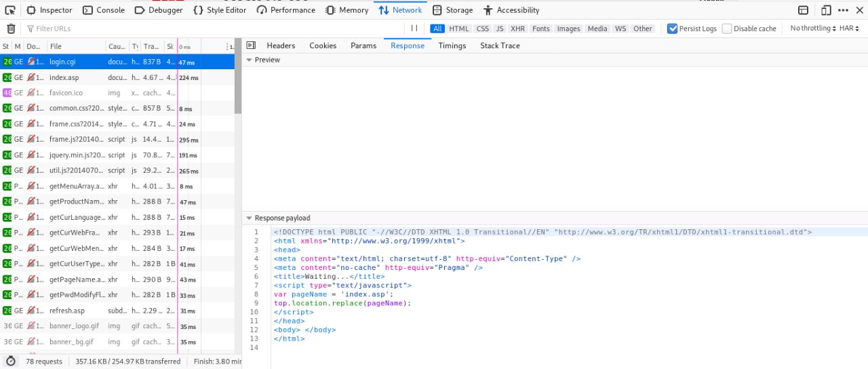Filter requests by Media

(x=597, y=28)
